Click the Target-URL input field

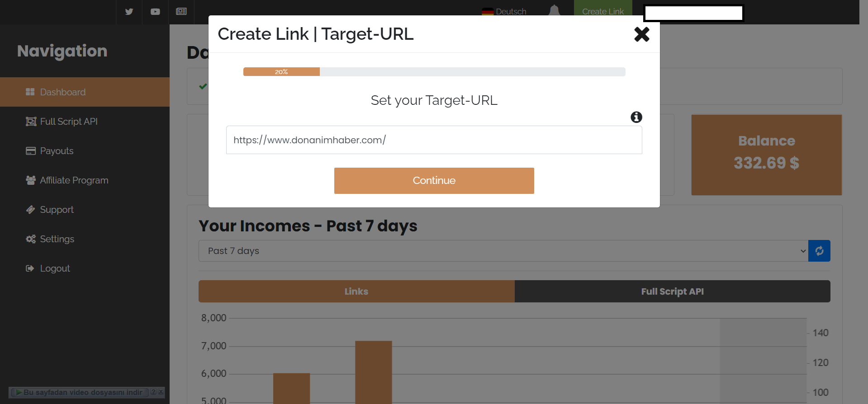pyautogui.click(x=434, y=140)
